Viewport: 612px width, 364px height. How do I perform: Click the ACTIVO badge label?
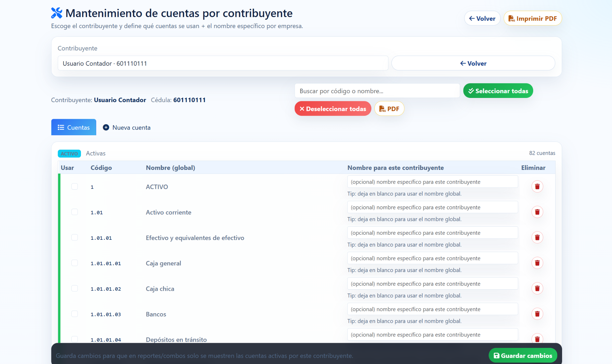click(69, 153)
